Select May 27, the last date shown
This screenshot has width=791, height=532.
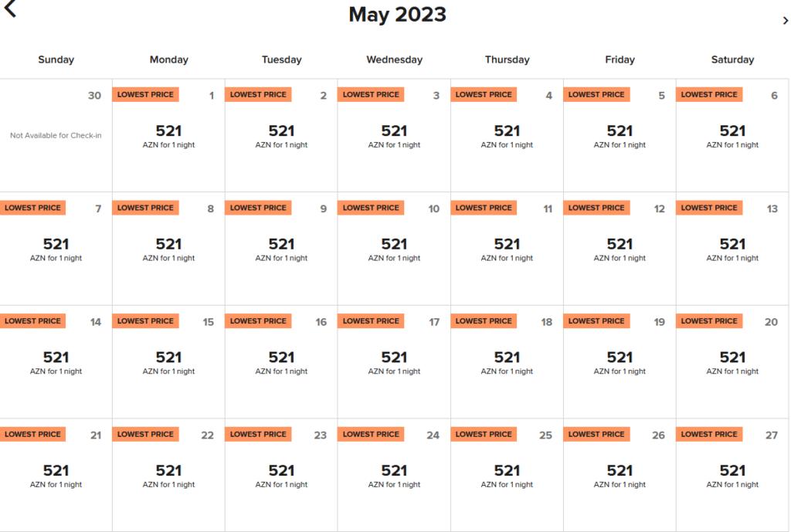(x=732, y=471)
